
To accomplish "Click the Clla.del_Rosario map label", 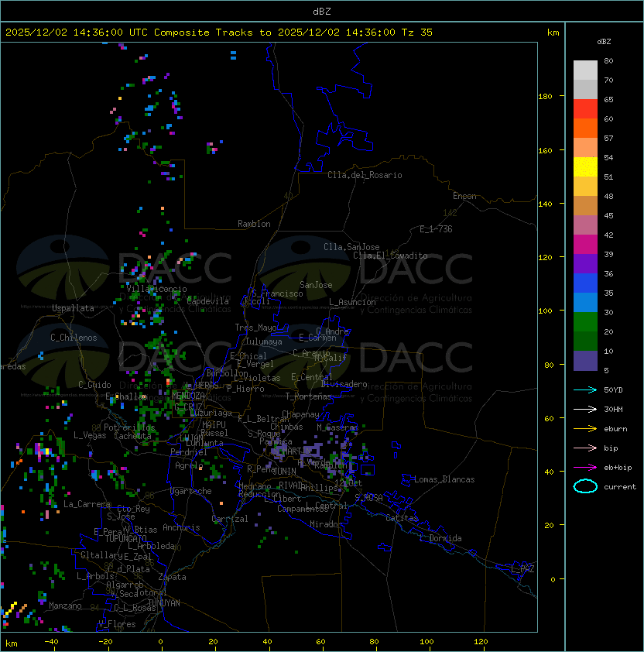I will [x=365, y=175].
